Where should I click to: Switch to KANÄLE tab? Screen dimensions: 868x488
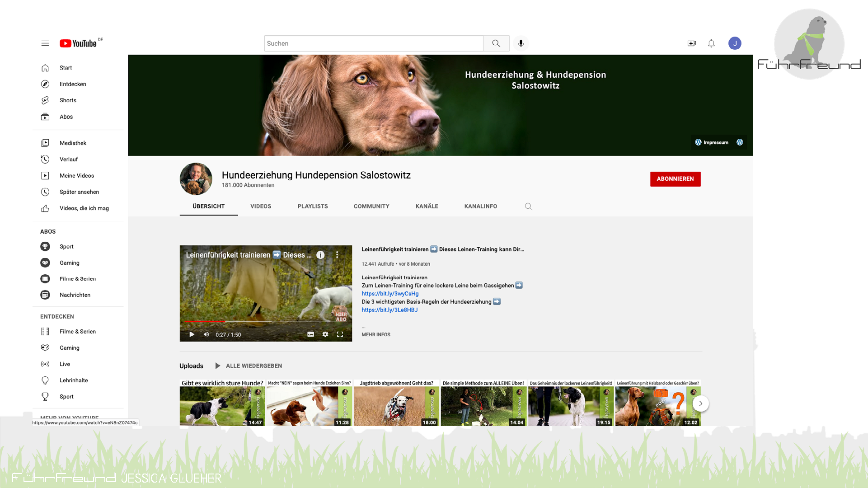[x=427, y=206]
